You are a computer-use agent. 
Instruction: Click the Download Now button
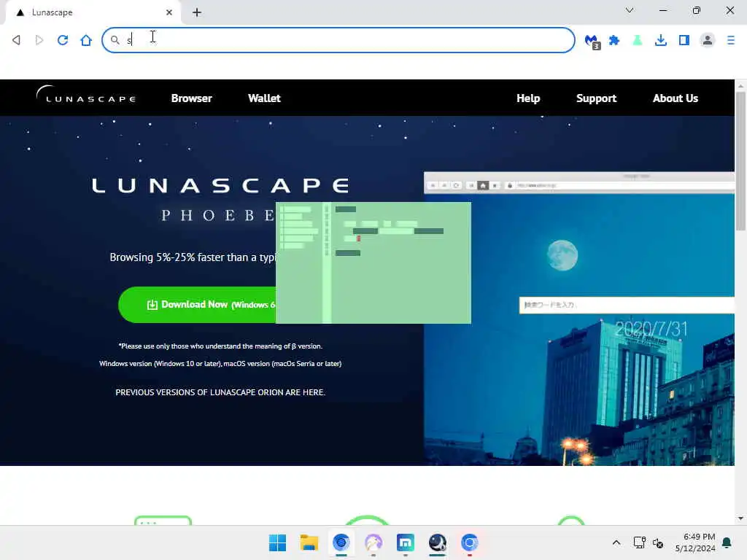point(197,305)
